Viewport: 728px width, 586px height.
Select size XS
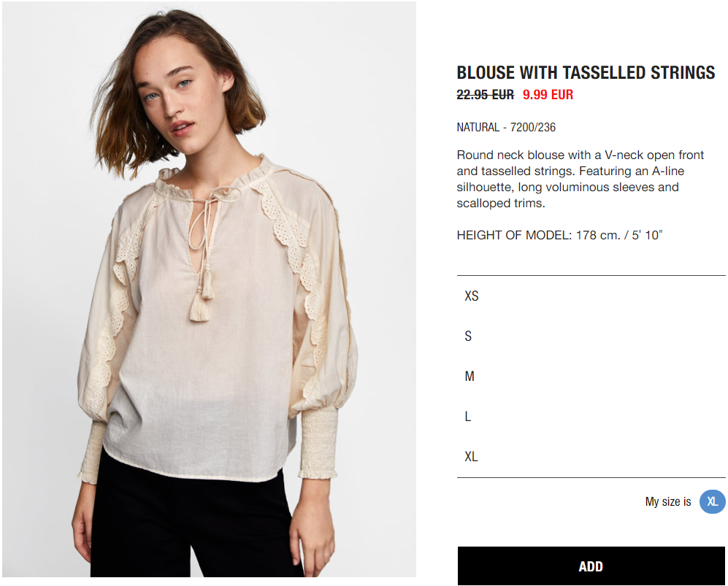pos(591,296)
